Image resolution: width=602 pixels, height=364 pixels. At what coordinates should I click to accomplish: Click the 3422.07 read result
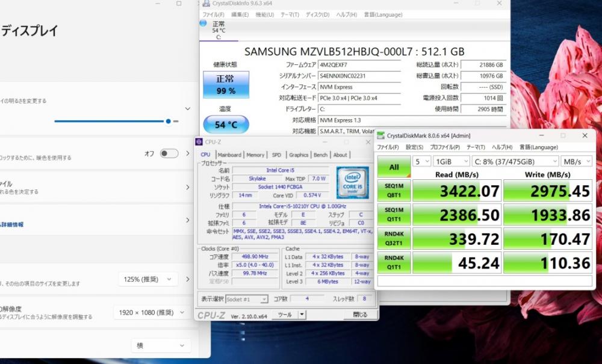click(x=457, y=191)
